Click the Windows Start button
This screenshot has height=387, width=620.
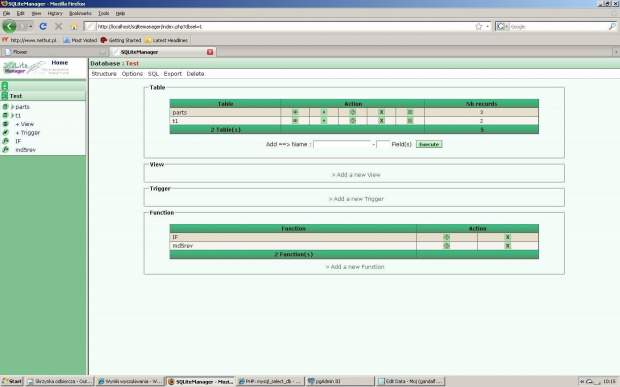12,381
